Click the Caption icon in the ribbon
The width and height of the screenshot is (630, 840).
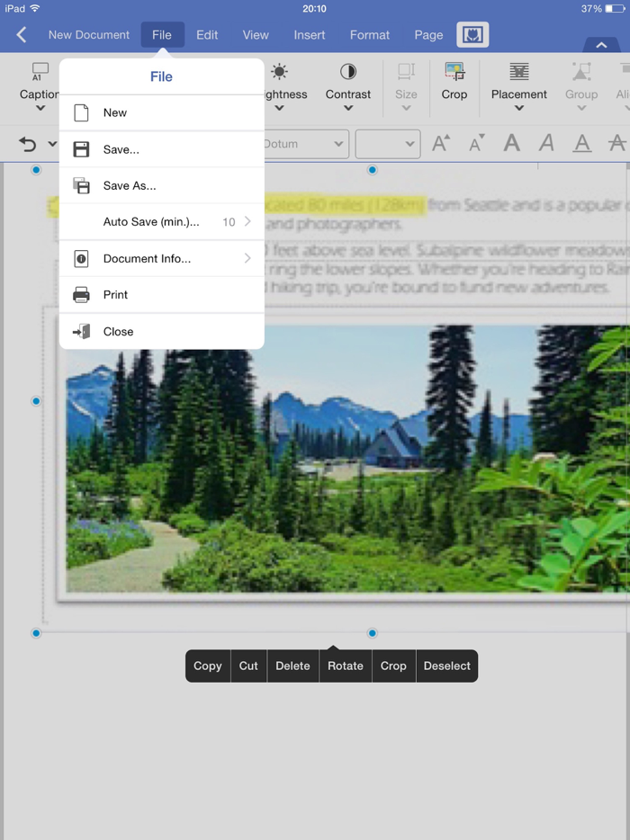coord(40,71)
